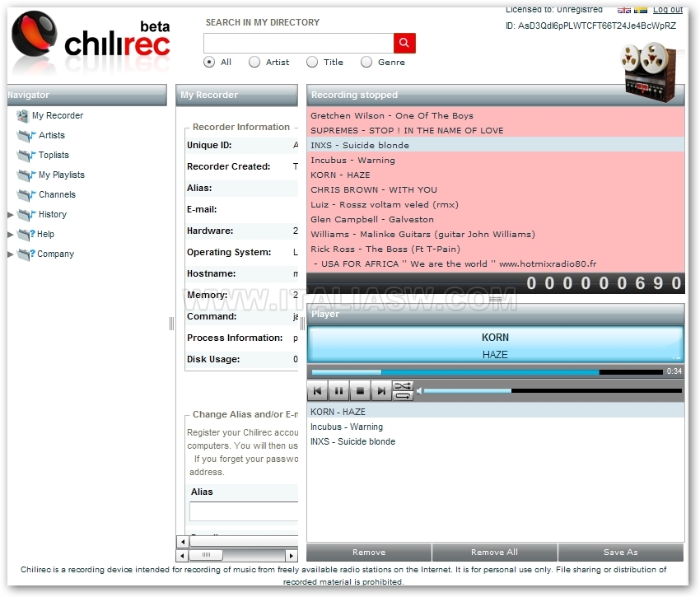Pause the playing KORN track
This screenshot has width=700, height=597.
(338, 390)
